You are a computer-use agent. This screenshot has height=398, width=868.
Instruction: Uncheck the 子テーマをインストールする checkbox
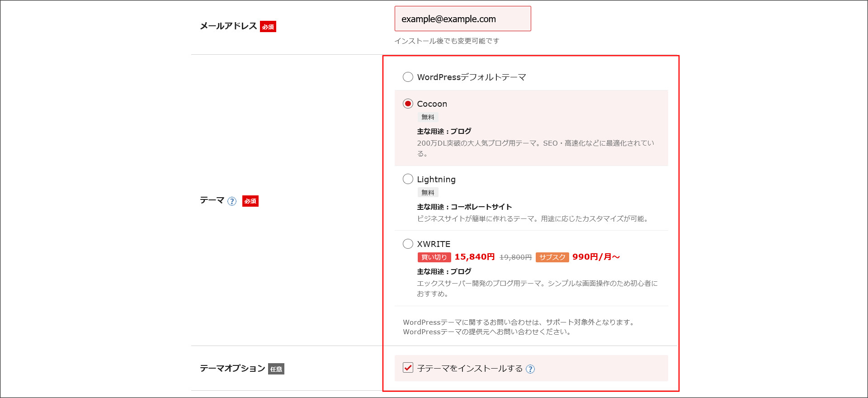click(408, 368)
